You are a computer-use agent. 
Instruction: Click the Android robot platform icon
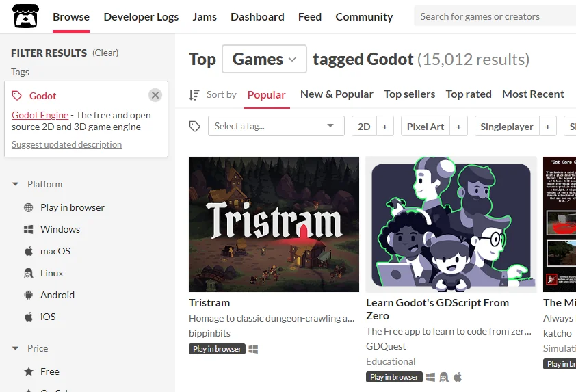coord(28,295)
